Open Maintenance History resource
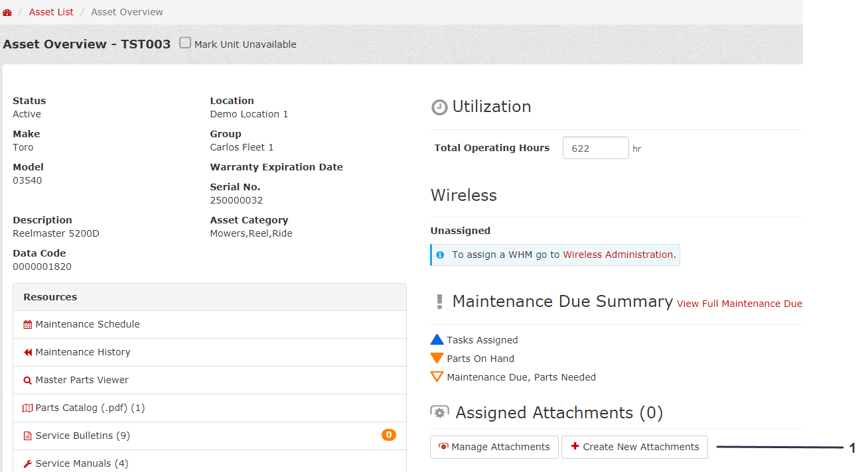The width and height of the screenshot is (868, 472). (x=83, y=352)
